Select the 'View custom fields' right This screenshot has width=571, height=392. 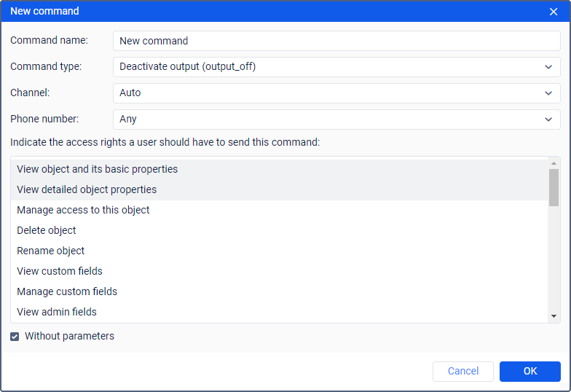tap(60, 271)
